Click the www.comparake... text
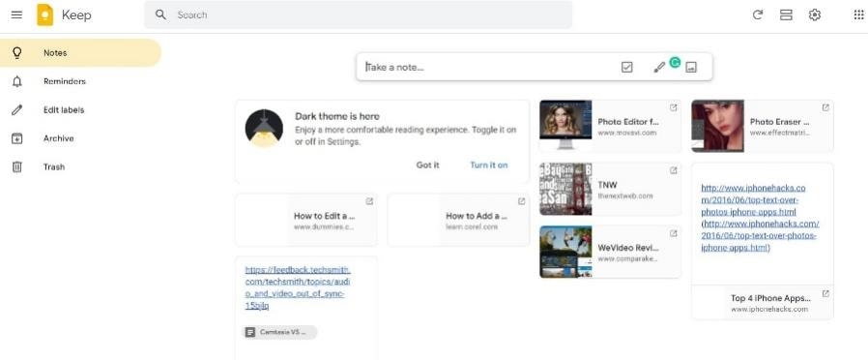The height and width of the screenshot is (360, 868). click(x=627, y=258)
